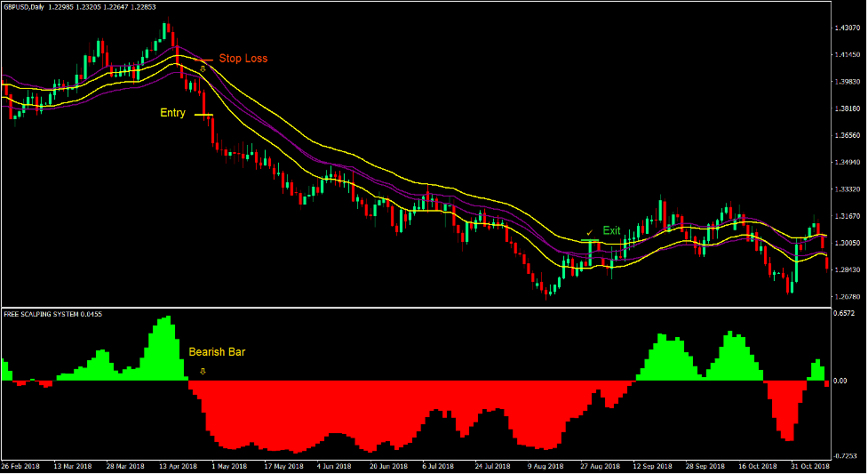Image resolution: width=868 pixels, height=474 pixels.
Task: Click the down arrow icon below Stop Loss
Action: (203, 68)
